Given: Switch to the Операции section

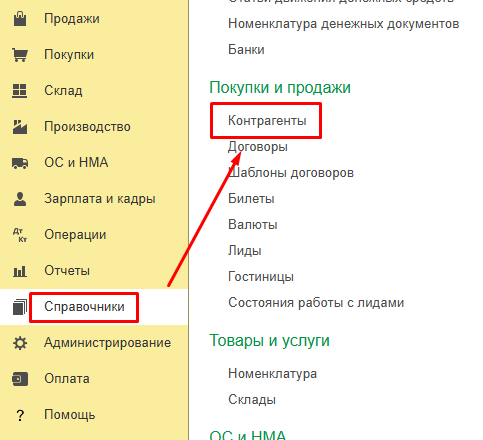Looking at the screenshot, I should click(75, 235).
